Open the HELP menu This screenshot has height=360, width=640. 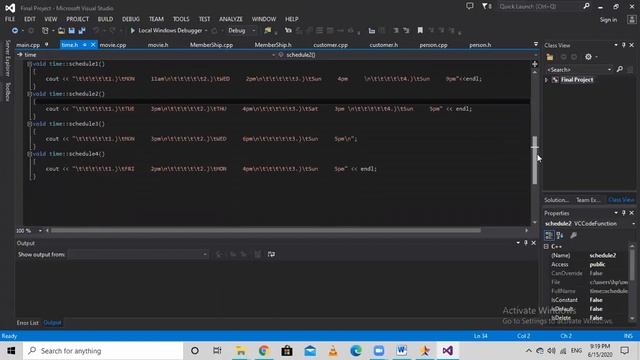pos(291,19)
